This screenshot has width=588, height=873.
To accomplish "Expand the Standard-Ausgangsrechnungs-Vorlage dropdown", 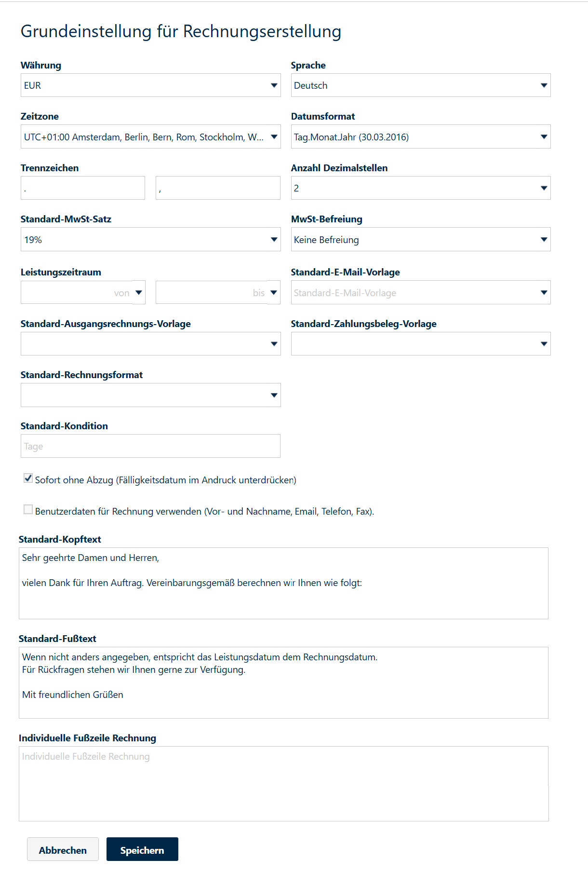I will [x=150, y=344].
